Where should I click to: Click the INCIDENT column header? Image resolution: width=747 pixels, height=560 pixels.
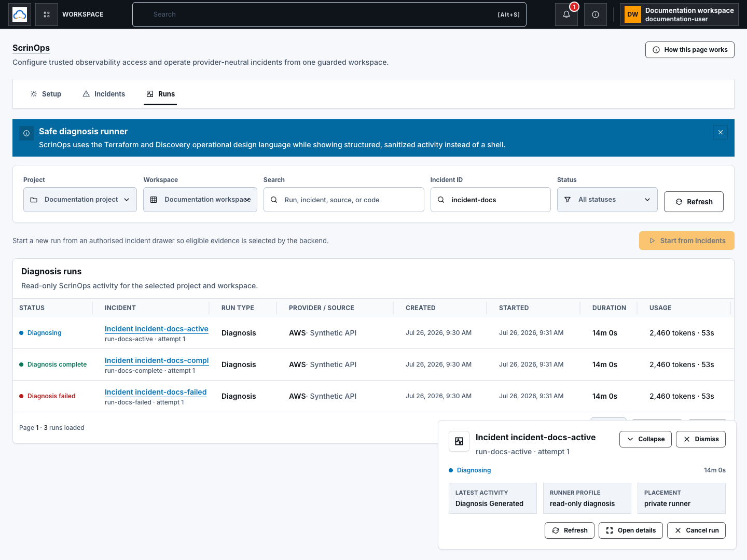point(120,308)
